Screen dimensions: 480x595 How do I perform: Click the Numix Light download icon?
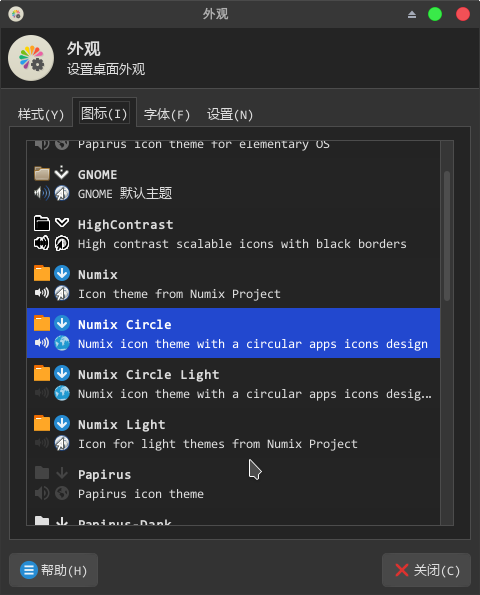click(x=62, y=423)
